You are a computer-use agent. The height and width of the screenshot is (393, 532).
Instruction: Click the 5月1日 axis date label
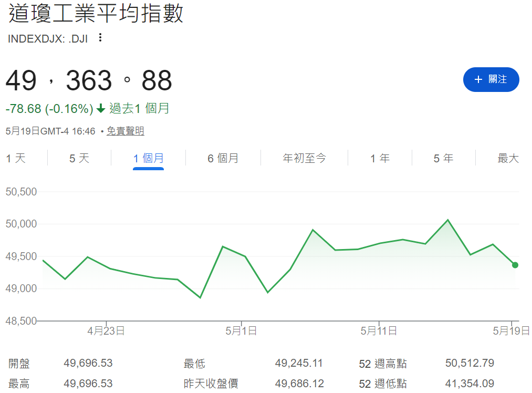click(241, 331)
